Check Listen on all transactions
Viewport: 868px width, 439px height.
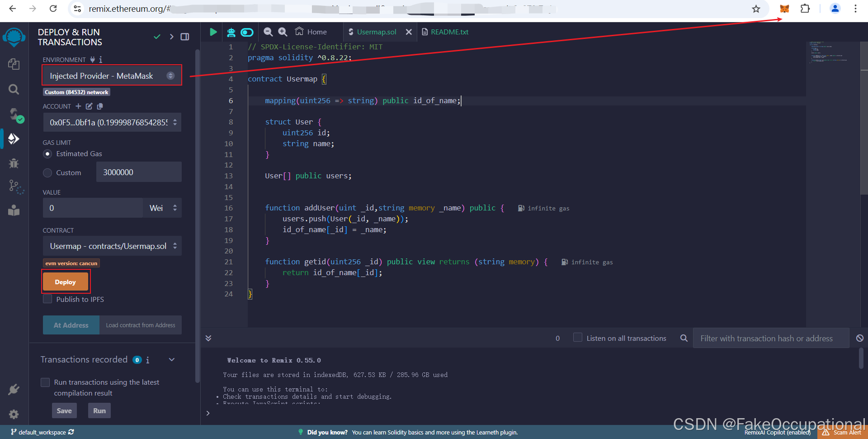(x=577, y=338)
